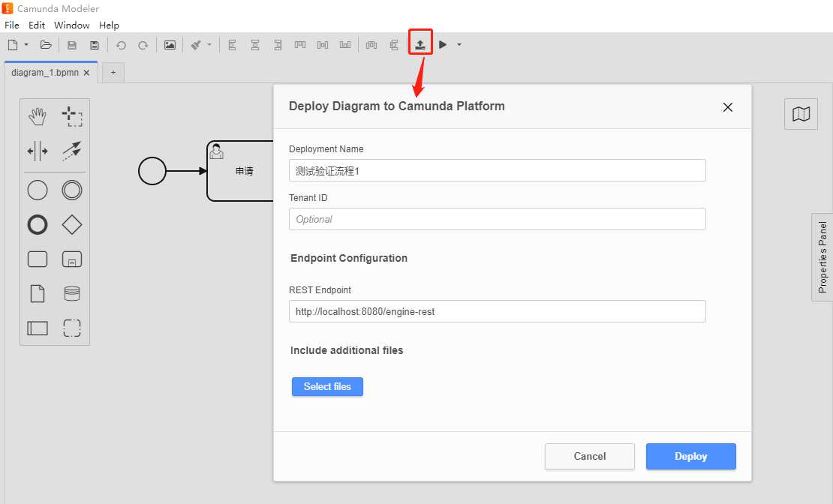Screen dimensions: 833x504
Task: Create a new file with toolbar icon
Action: click(x=13, y=45)
